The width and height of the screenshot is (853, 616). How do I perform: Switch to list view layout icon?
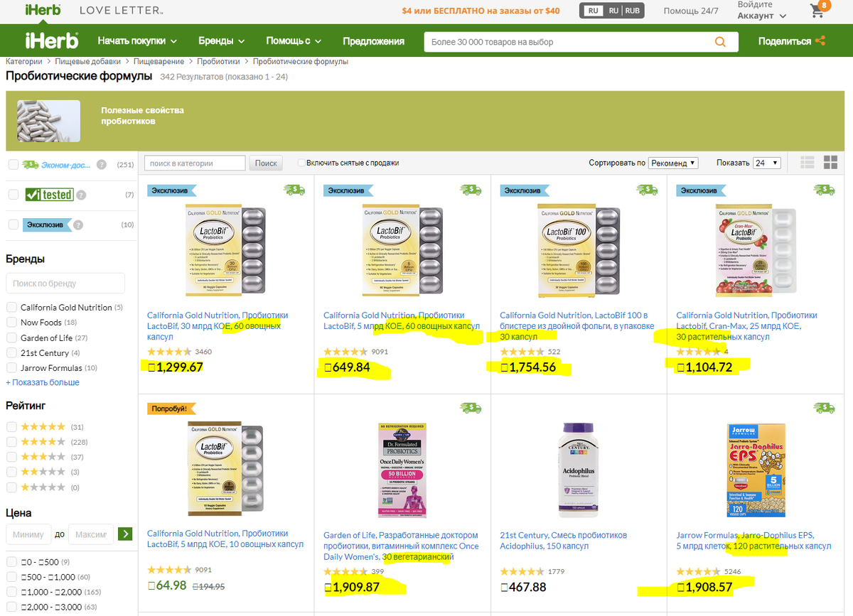coord(808,163)
